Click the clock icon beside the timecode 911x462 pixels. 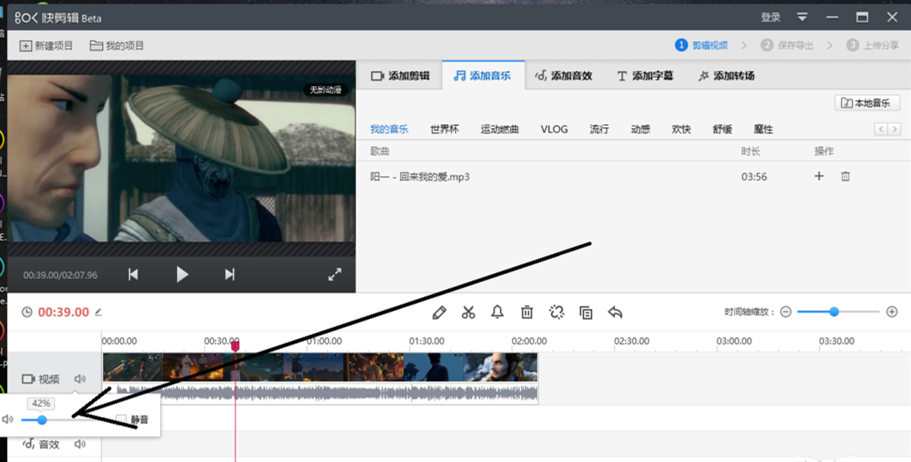[27, 312]
